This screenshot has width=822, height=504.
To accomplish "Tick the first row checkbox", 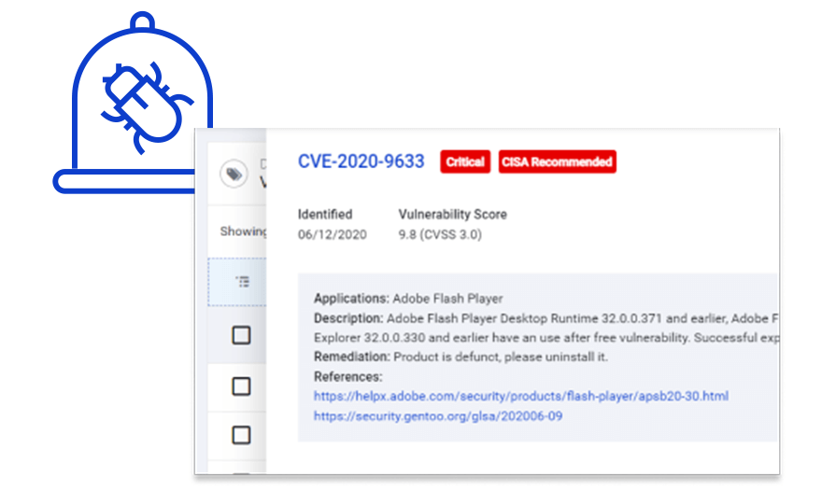I will pos(241,335).
